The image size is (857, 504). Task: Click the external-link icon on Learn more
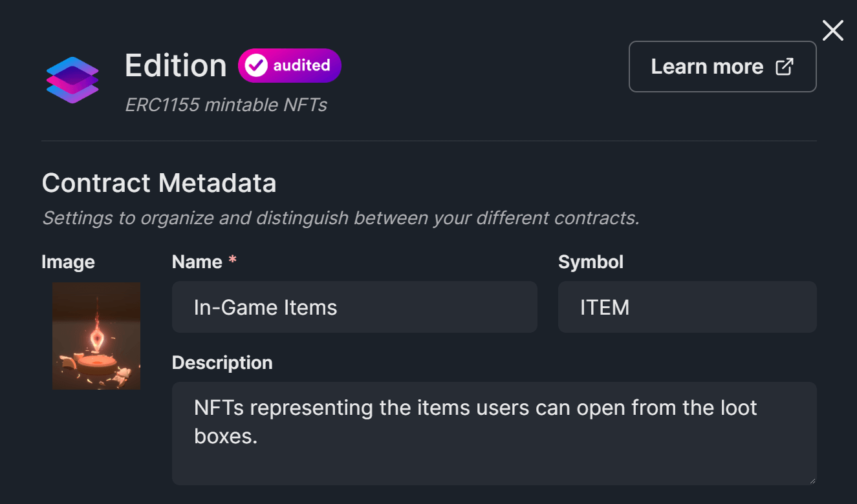click(785, 66)
